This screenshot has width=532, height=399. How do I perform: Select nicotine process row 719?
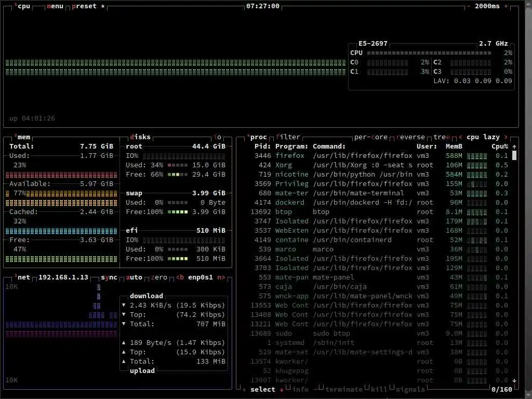tap(374, 175)
